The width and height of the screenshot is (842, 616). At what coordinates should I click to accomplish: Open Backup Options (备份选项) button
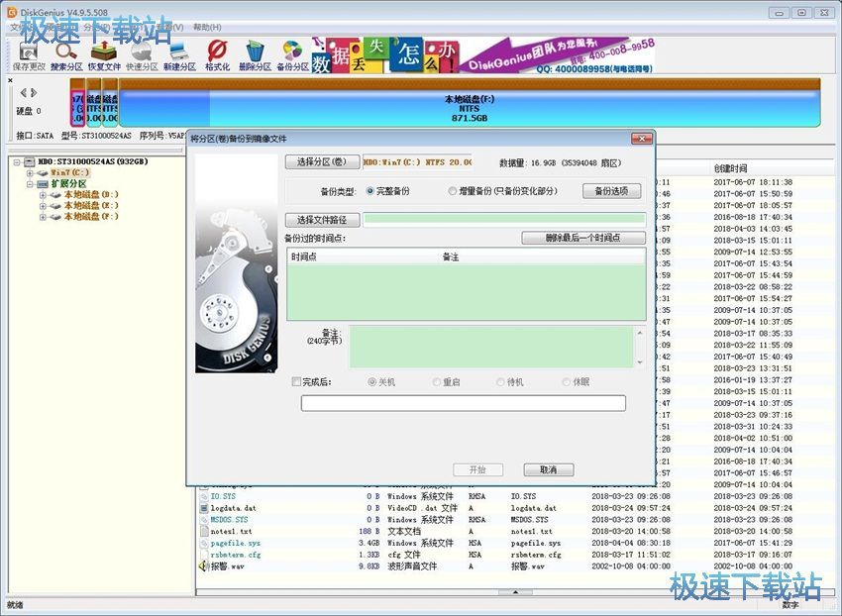[x=611, y=191]
